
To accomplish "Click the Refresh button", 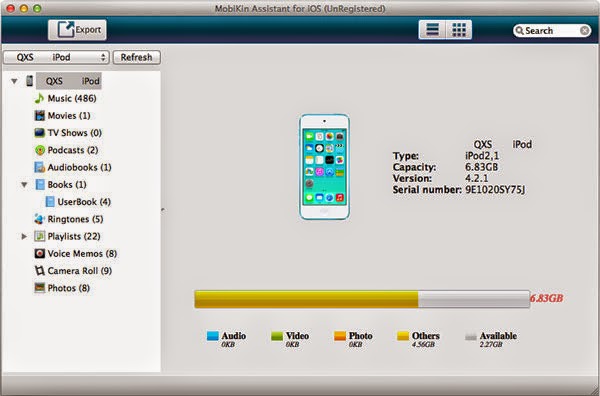I will (x=137, y=57).
